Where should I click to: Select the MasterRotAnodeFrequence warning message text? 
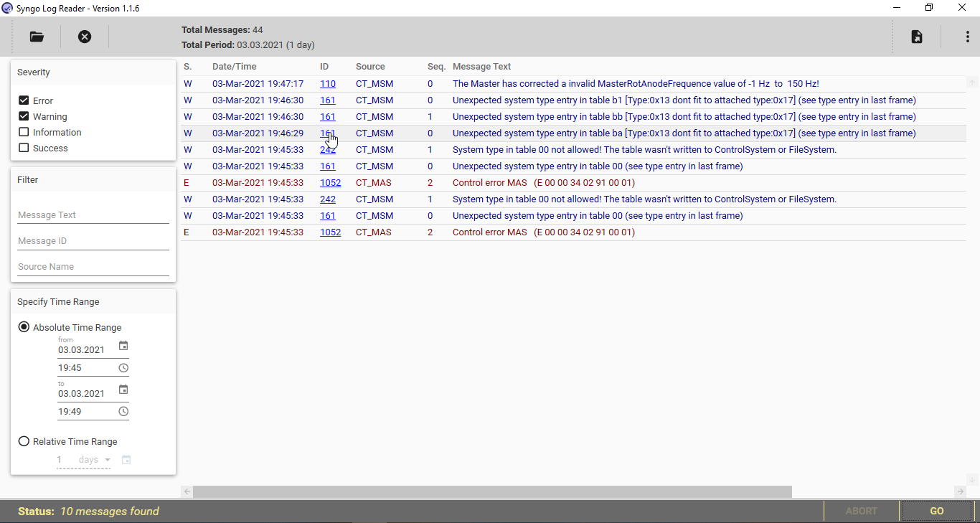pos(636,84)
